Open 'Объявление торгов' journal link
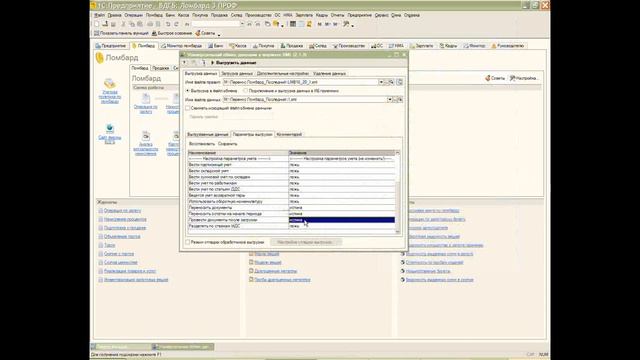Image resolution: width=640 pixels, height=360 pixels. coord(122,236)
